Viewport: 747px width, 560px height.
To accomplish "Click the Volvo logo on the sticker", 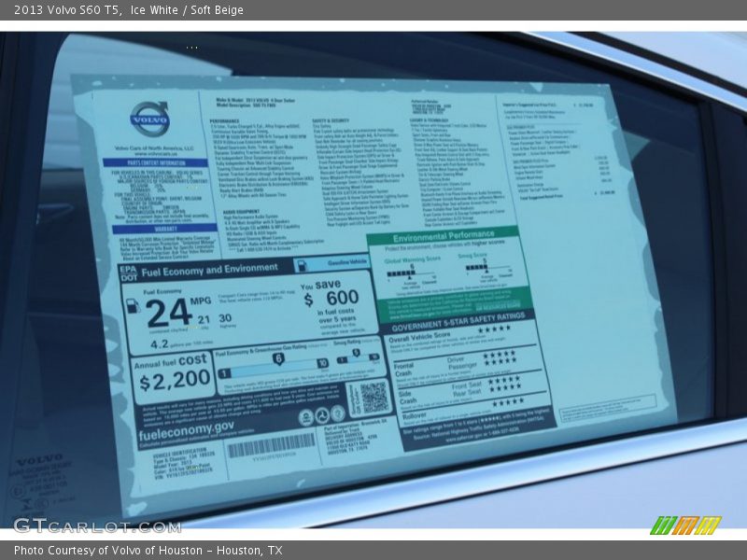I will coord(149,119).
